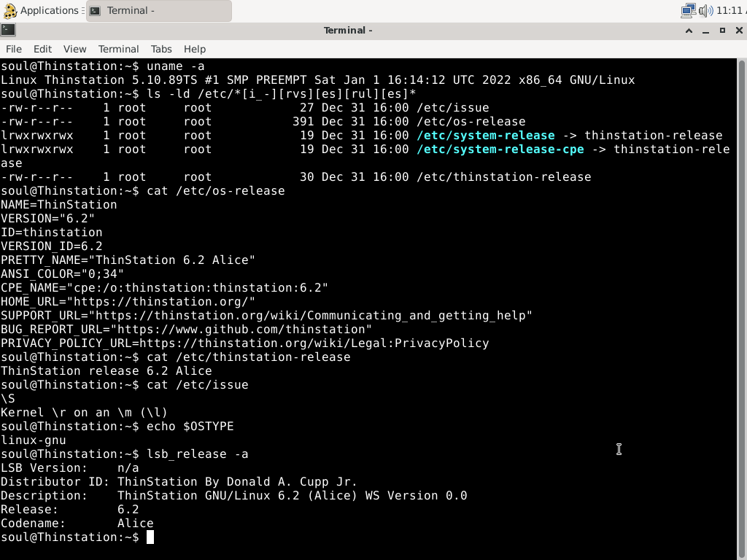Click the BUG_REPORT_URL github address
Viewport: 747px width, 560px height.
tap(241, 329)
